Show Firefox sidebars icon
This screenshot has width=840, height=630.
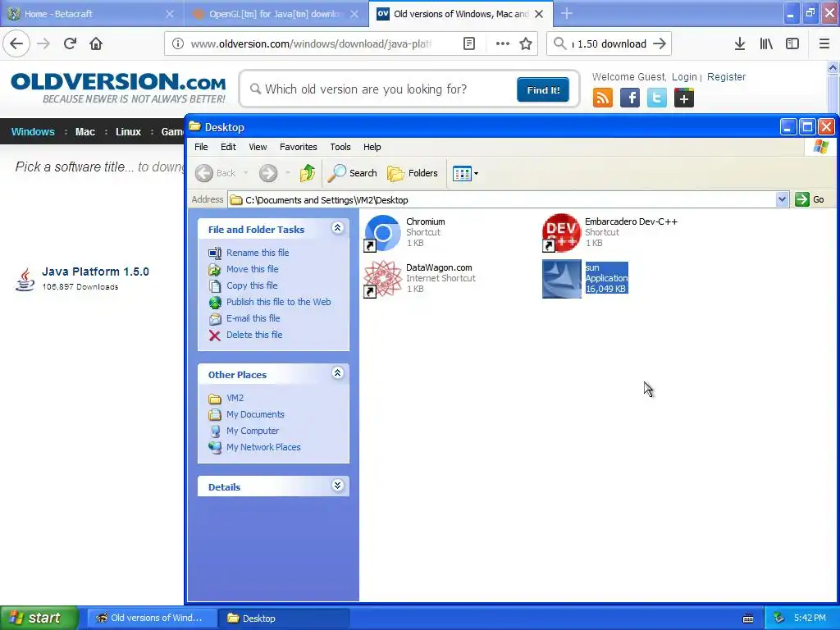click(792, 43)
